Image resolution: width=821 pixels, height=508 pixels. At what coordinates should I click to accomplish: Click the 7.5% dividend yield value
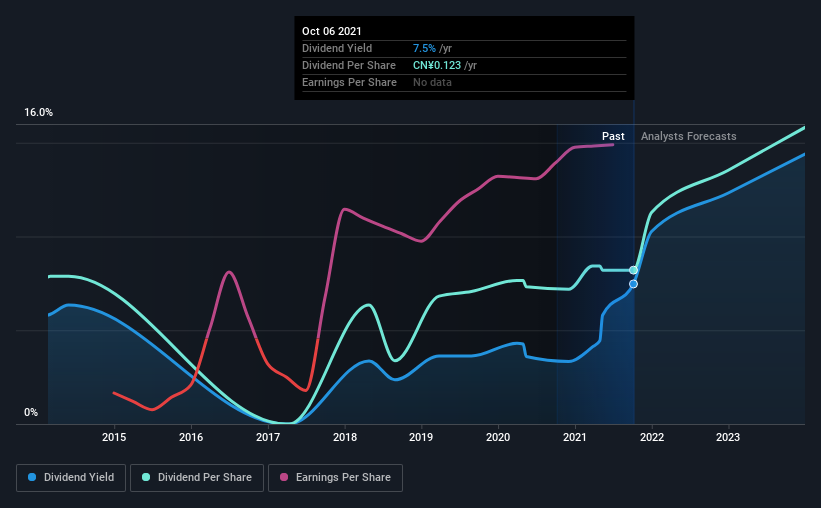(424, 48)
